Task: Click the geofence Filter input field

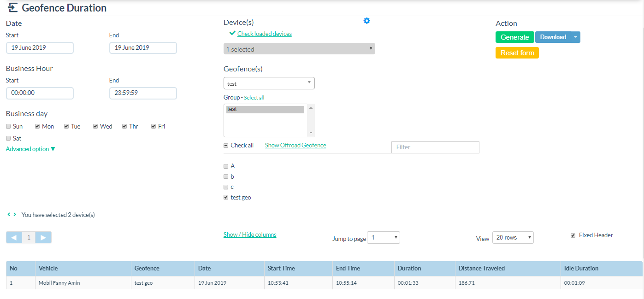Action: coord(435,147)
